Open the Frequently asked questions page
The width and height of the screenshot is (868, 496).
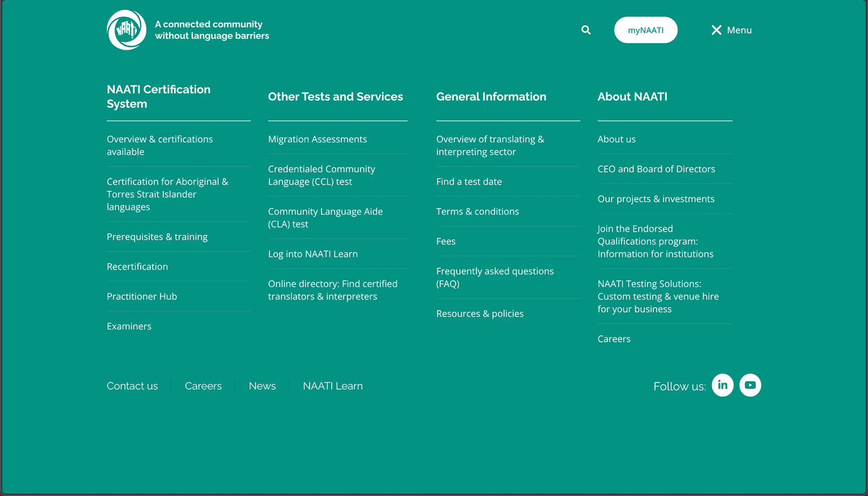(x=494, y=277)
